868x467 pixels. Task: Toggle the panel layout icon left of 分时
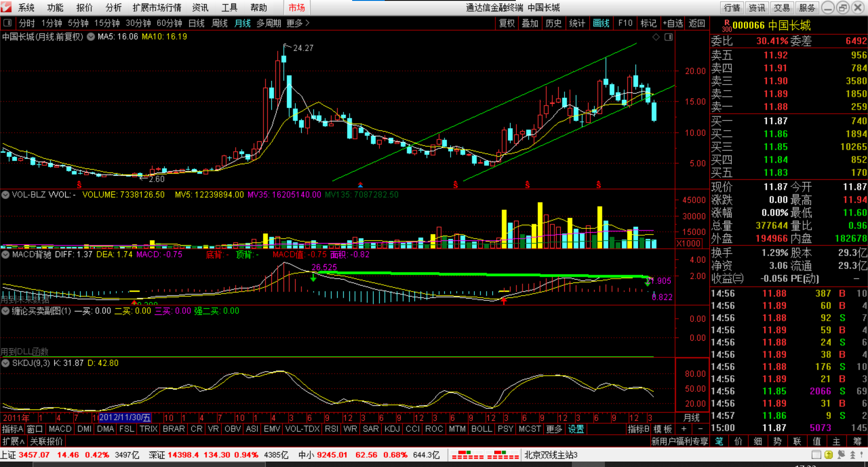(x=7, y=23)
